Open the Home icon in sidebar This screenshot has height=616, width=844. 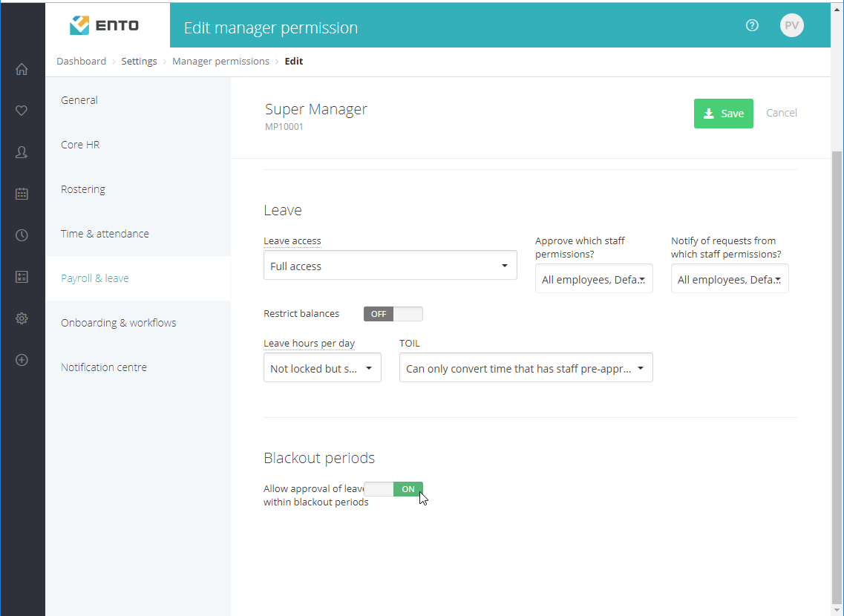[x=22, y=70]
